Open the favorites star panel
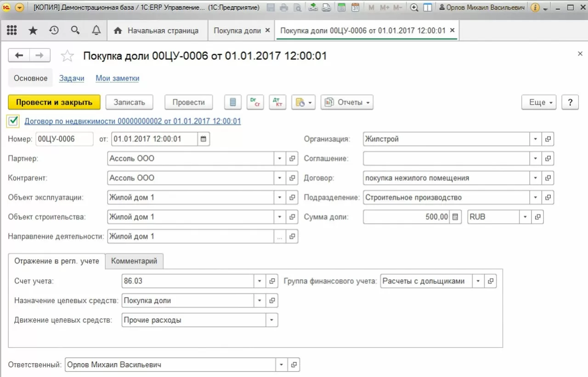Screen dimensions: 588x377 33,30
